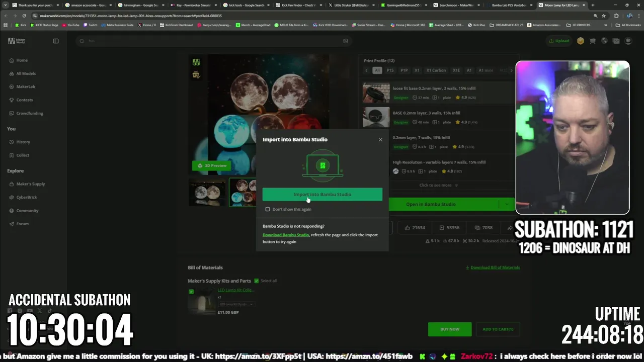
Task: Expand Click to see more profiles
Action: pyautogui.click(x=438, y=185)
